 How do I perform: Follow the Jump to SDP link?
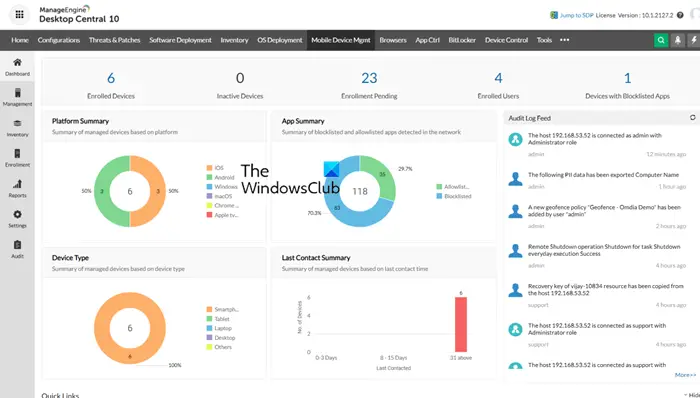coord(576,15)
